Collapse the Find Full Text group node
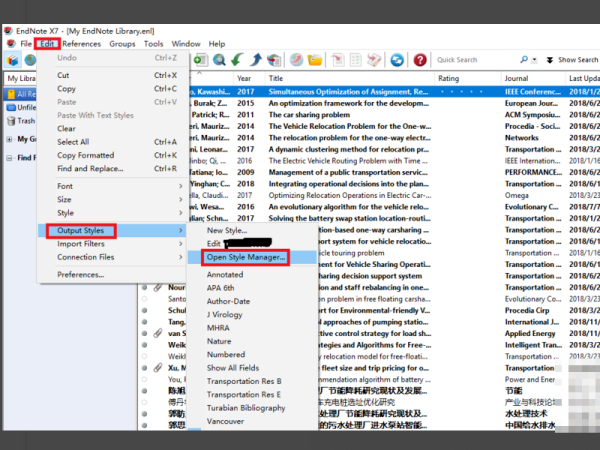The image size is (600, 450). pyautogui.click(x=9, y=158)
